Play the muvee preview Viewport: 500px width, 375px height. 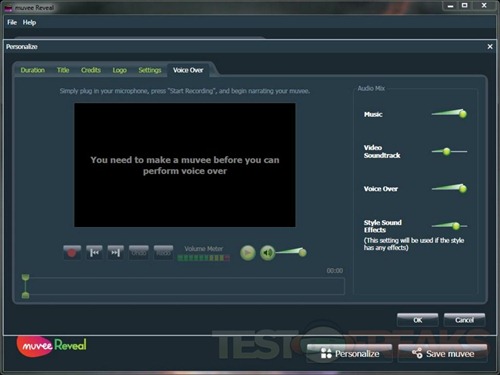(x=248, y=253)
